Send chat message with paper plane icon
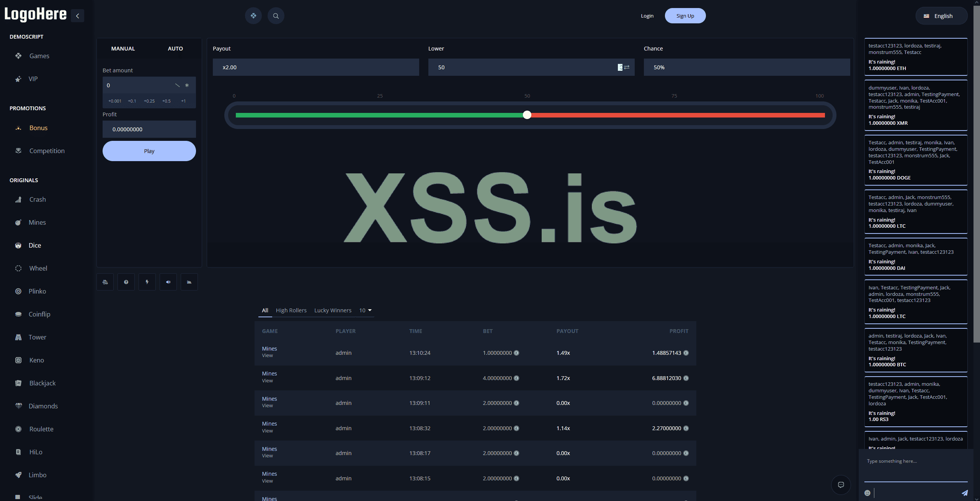The height and width of the screenshot is (501, 980). tap(964, 493)
